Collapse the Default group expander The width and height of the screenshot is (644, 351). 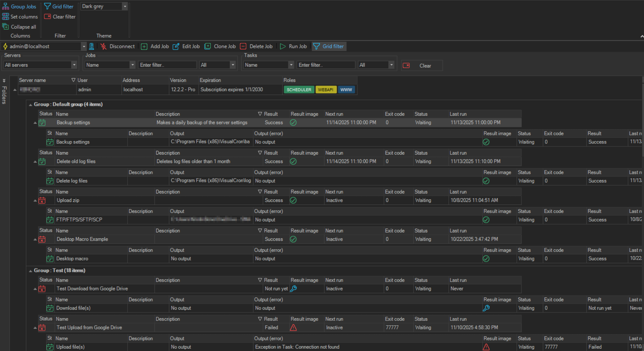click(30, 105)
